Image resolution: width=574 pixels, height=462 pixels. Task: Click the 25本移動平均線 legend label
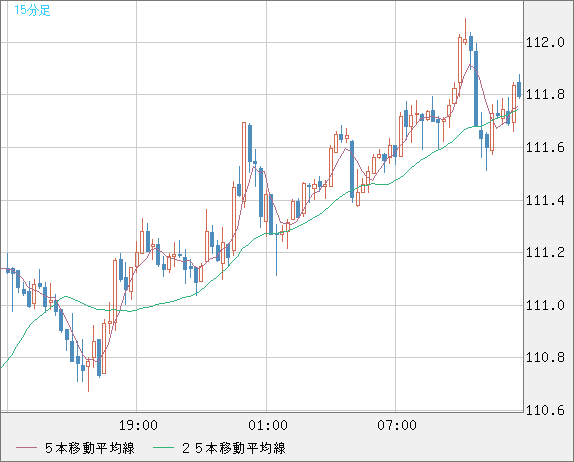coord(234,448)
